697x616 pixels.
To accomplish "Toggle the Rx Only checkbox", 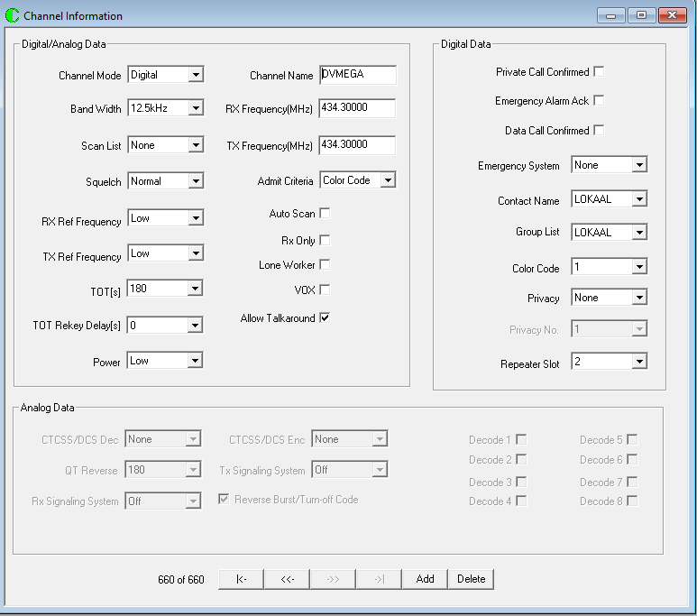I will [x=325, y=241].
